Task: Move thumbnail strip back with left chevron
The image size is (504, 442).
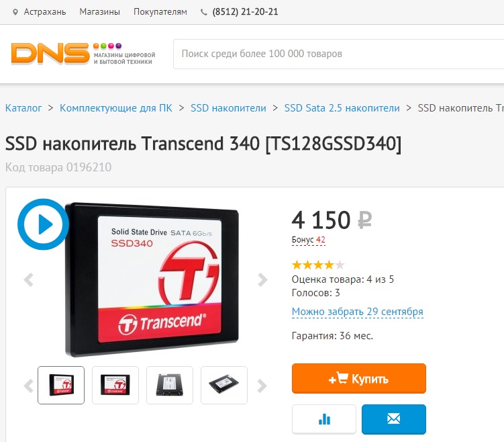Action: [29, 386]
